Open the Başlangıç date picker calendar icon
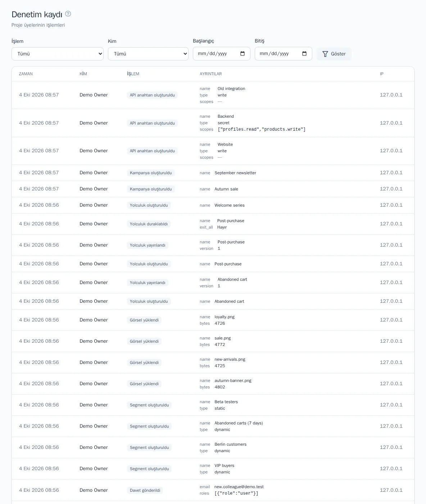Viewport: 426px width, 504px height. 243,54
